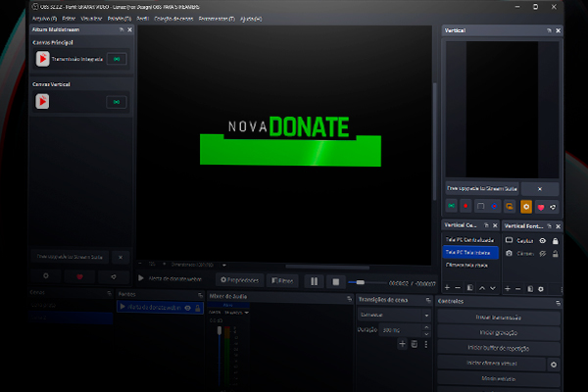Click the red play icon under Canvas Principal

click(x=42, y=59)
